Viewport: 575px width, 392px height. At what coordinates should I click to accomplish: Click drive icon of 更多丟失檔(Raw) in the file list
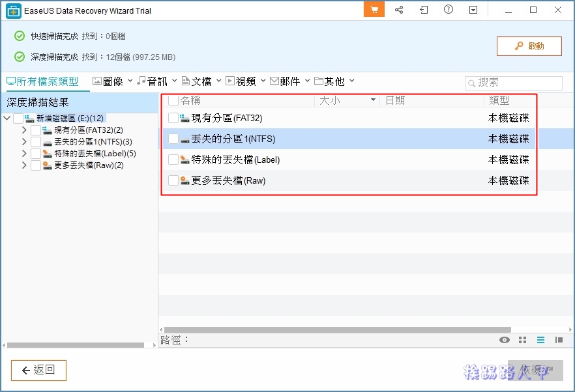(185, 180)
